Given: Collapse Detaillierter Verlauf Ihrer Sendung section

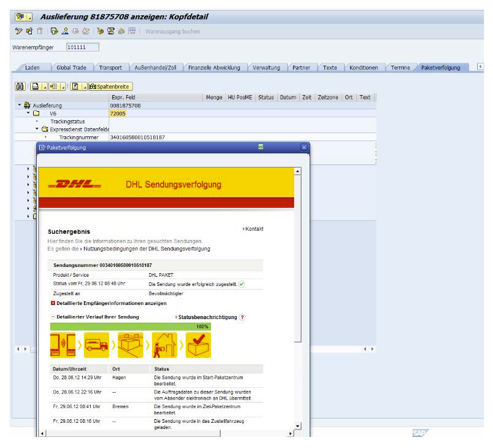Looking at the screenshot, I should (53, 317).
